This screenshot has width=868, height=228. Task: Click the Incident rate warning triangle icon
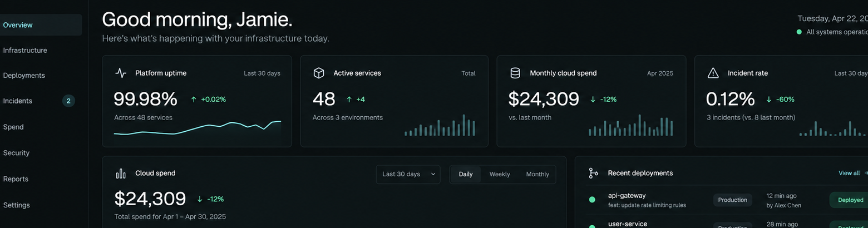coord(713,73)
